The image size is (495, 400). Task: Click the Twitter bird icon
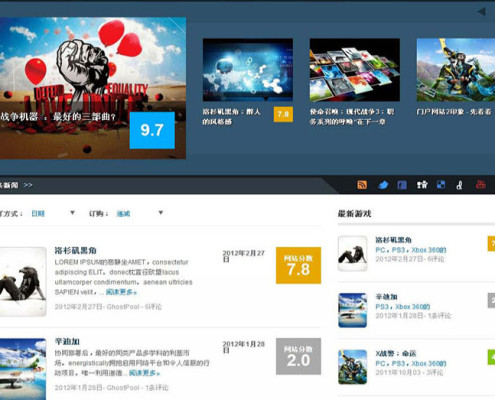(383, 185)
